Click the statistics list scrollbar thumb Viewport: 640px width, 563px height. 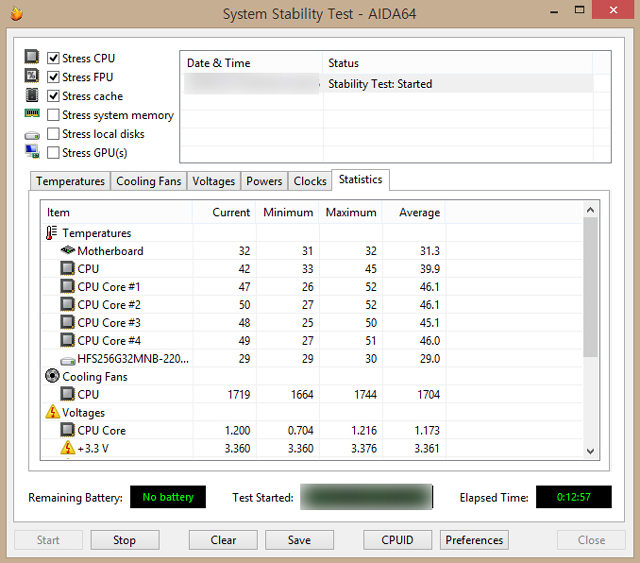click(590, 287)
